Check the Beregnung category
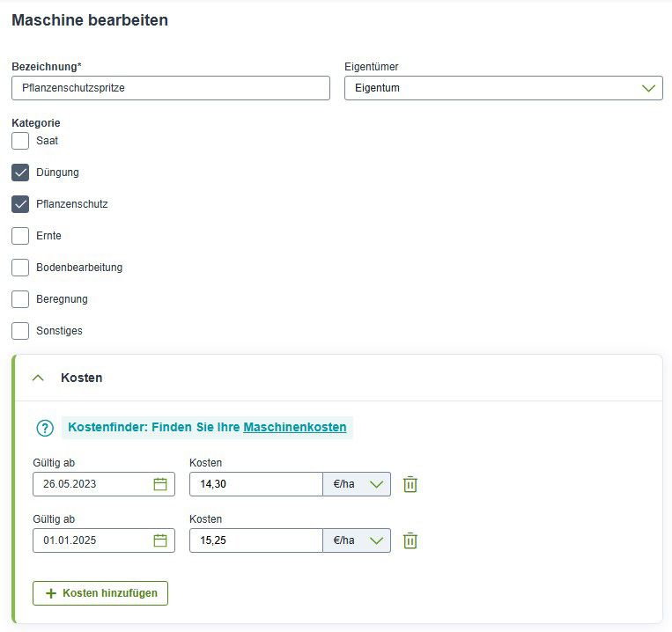672x632 pixels. coord(20,299)
